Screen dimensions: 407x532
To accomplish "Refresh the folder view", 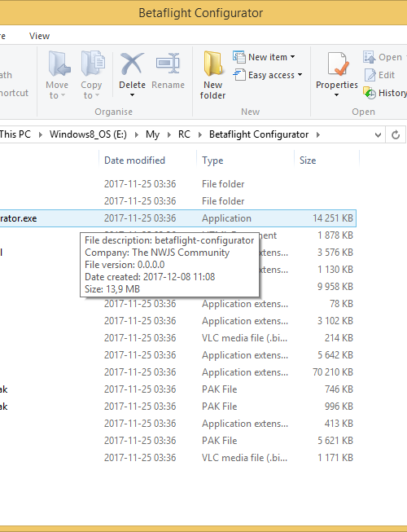I will (396, 134).
